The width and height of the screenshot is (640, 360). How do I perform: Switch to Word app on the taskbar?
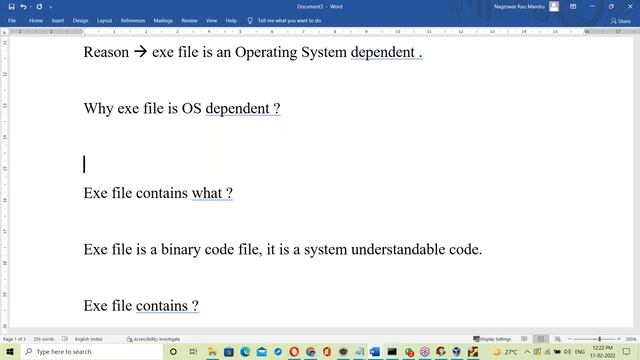point(375,352)
